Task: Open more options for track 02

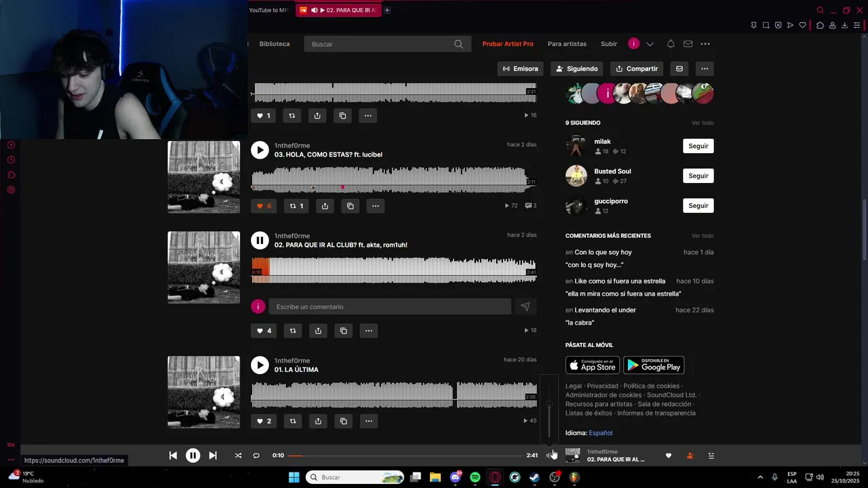Action: 368,331
